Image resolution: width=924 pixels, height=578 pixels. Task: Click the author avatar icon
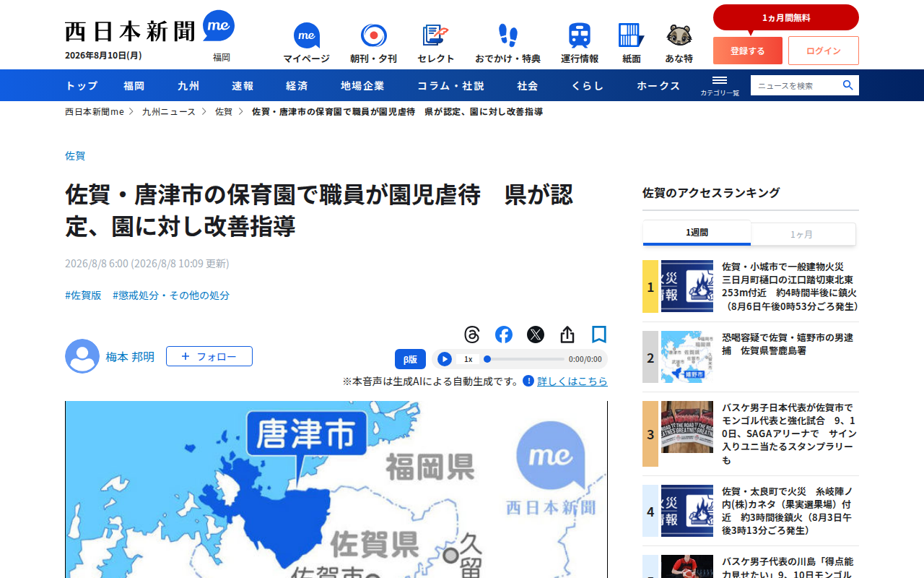[82, 356]
